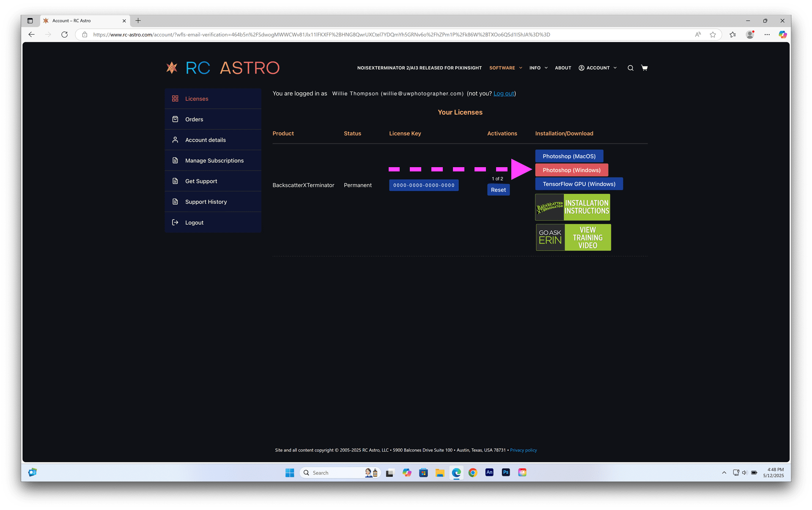
Task: Download Photoshop (Windows) installer
Action: pos(571,170)
